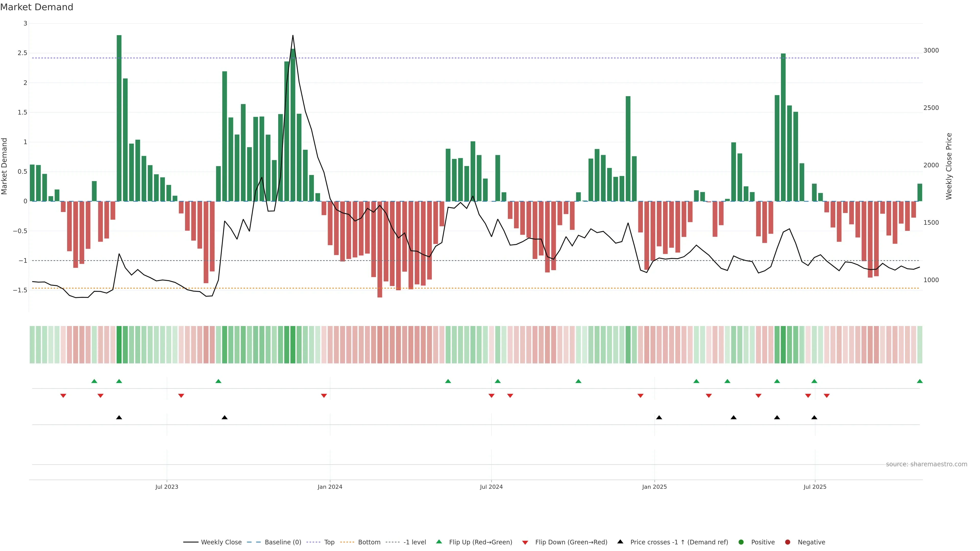Click the green Flip Up legend triangle icon

coord(439,542)
